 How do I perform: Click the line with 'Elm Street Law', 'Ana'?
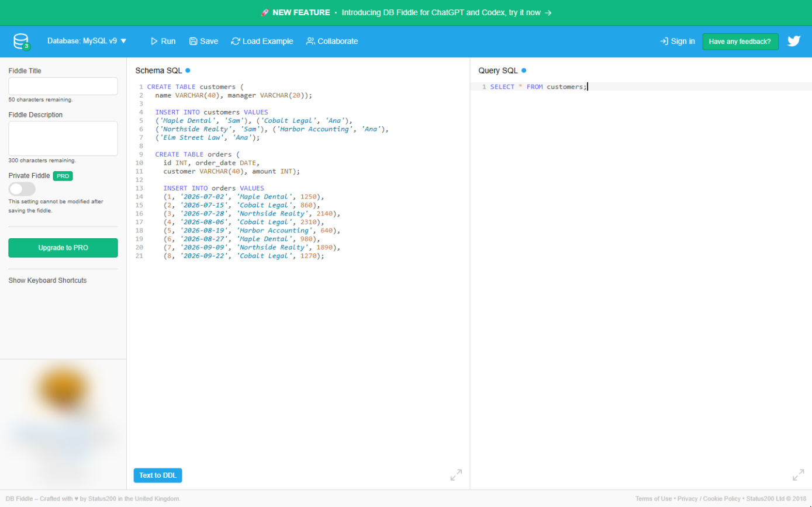[208, 137]
